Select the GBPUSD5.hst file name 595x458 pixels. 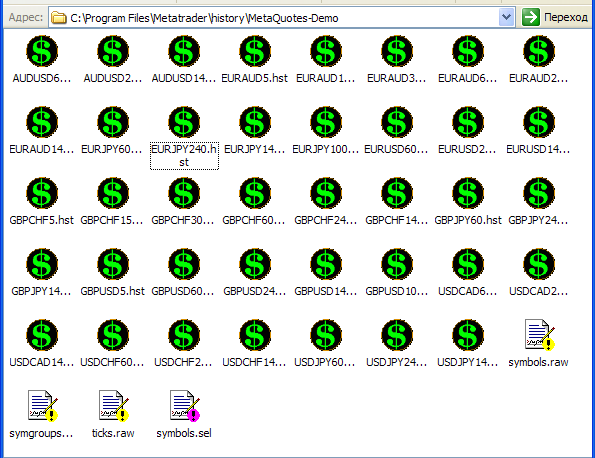113,291
